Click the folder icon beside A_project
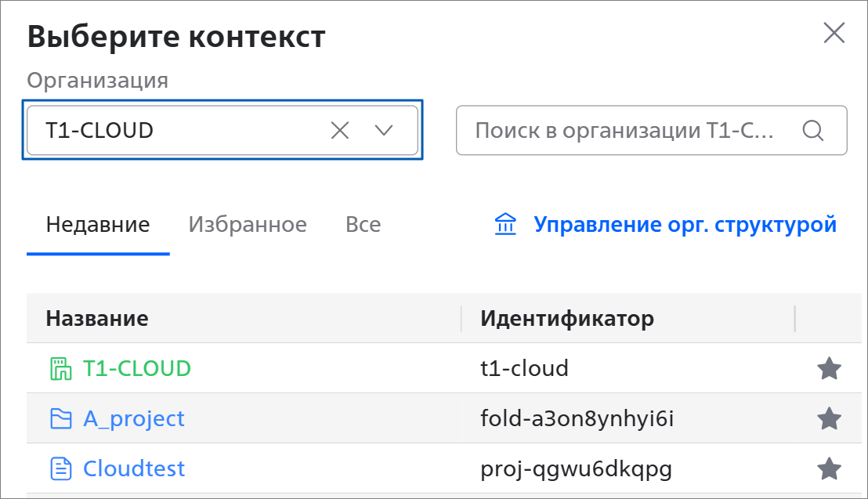This screenshot has width=868, height=499. [x=61, y=418]
